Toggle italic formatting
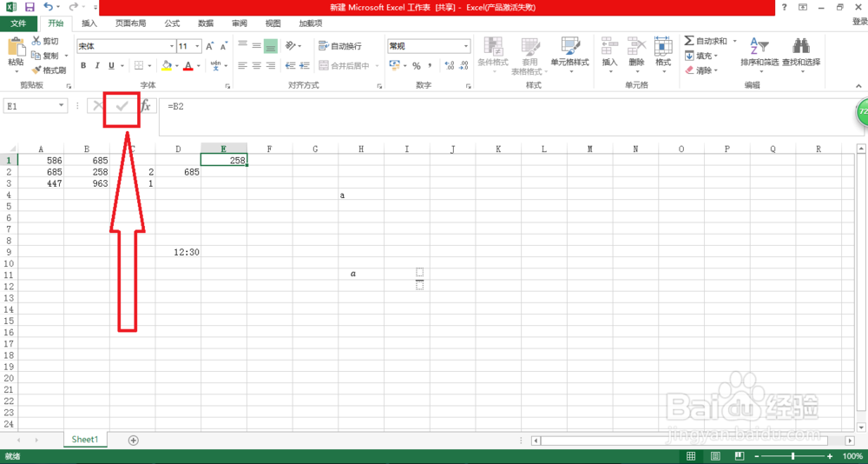The image size is (868, 464). coord(98,65)
